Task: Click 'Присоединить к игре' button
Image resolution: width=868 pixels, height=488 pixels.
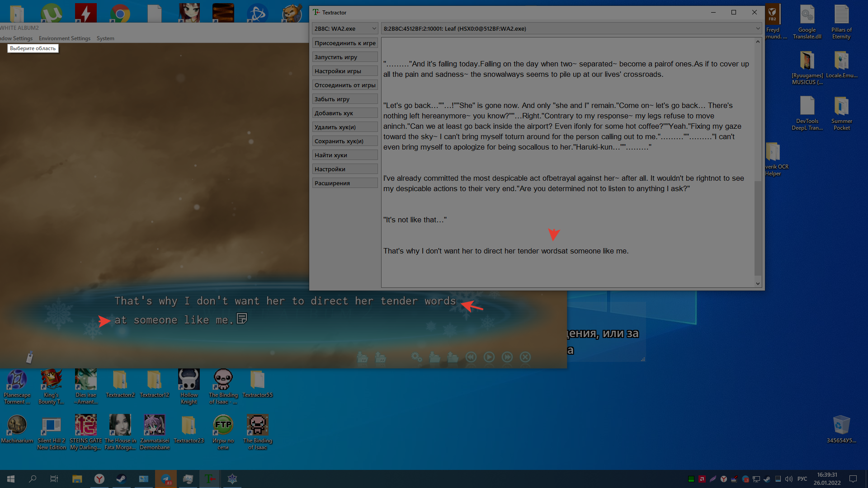Action: (x=345, y=43)
